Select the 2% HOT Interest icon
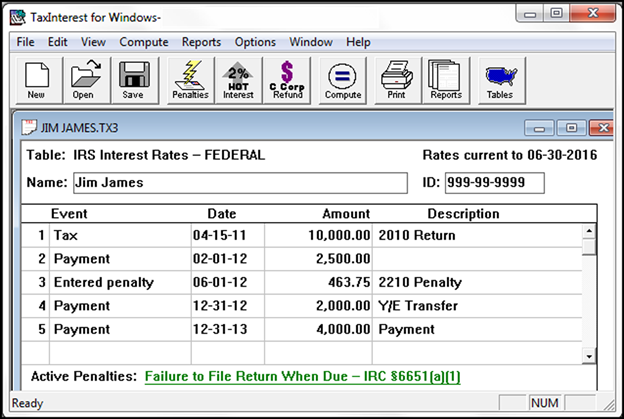This screenshot has height=419, width=624. 239,80
